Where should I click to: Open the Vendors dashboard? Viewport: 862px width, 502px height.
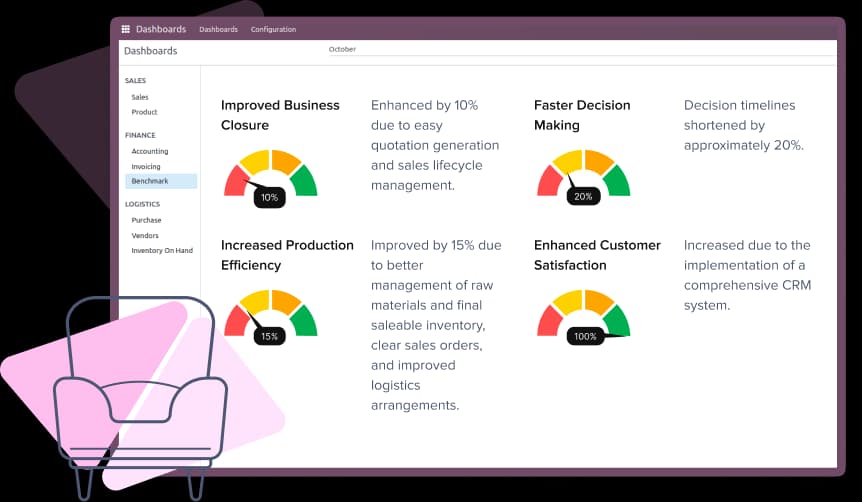(145, 235)
